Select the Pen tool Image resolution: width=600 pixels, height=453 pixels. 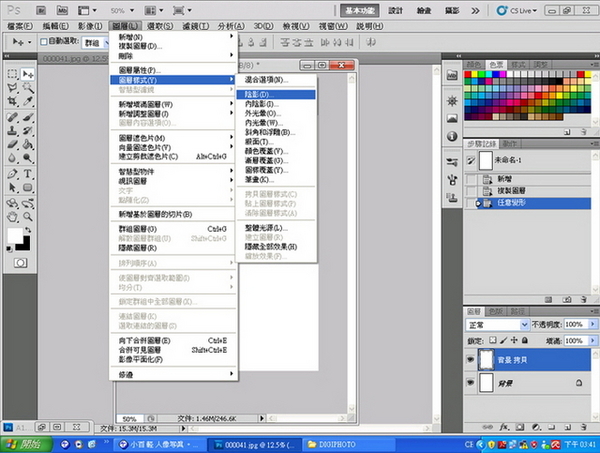coord(12,174)
